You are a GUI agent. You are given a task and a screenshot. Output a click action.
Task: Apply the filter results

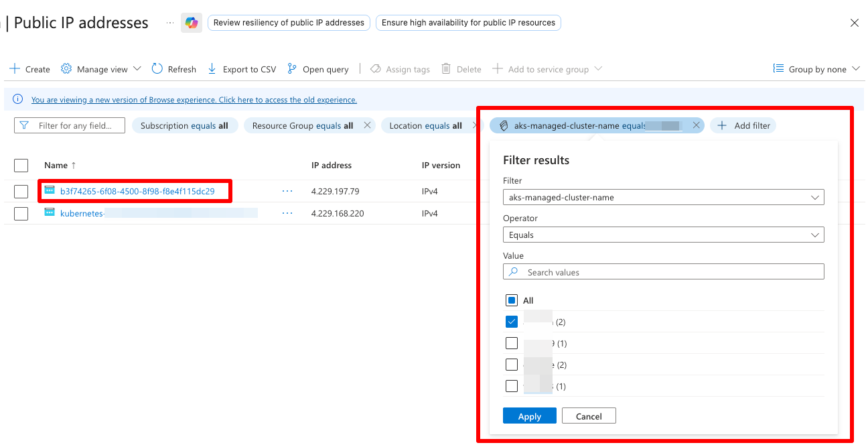pos(529,416)
